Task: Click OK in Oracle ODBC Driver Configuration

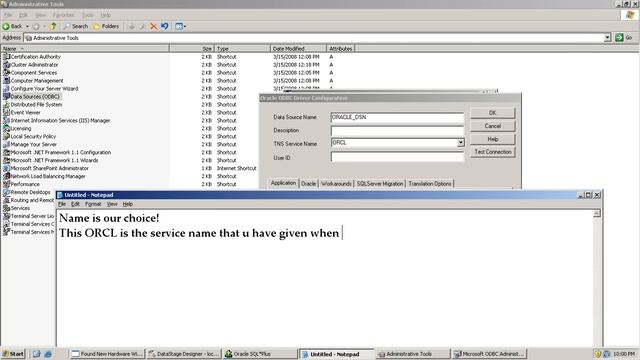Action: coord(493,113)
